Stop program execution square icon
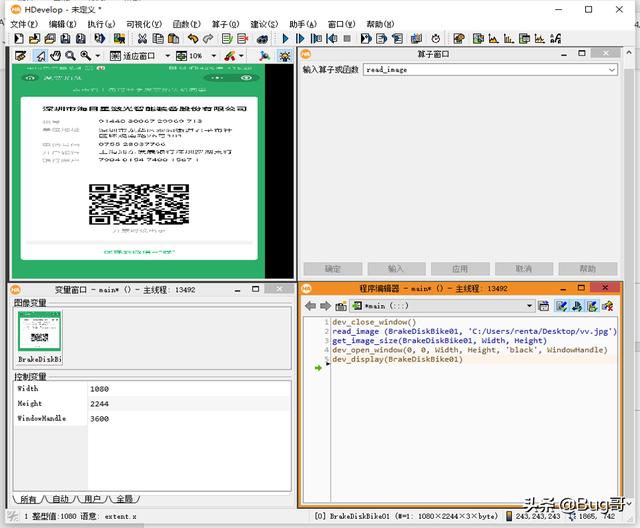 (347, 39)
